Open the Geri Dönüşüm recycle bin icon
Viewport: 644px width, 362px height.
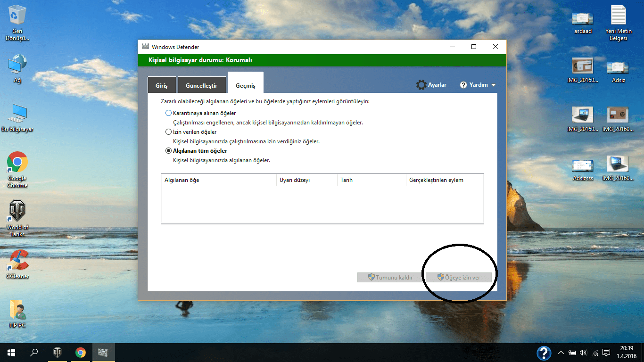17,23
